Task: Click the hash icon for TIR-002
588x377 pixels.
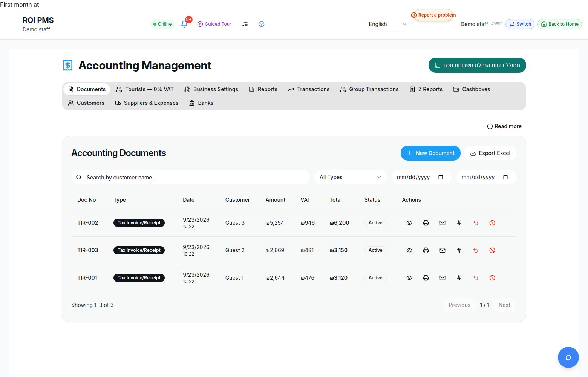Action: point(459,223)
